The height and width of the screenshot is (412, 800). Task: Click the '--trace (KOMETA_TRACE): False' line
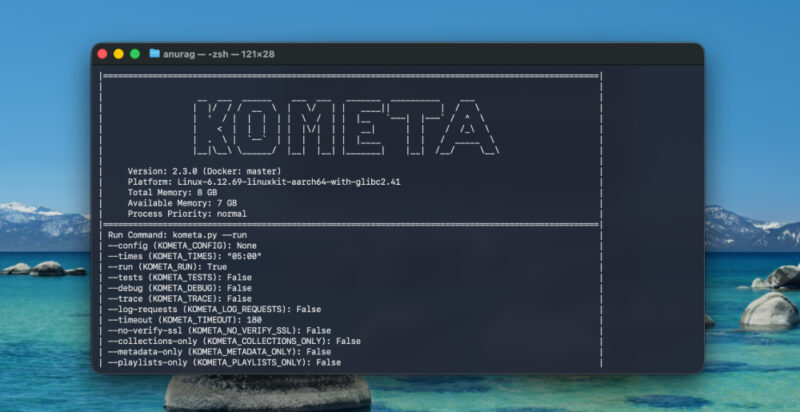[x=180, y=299]
